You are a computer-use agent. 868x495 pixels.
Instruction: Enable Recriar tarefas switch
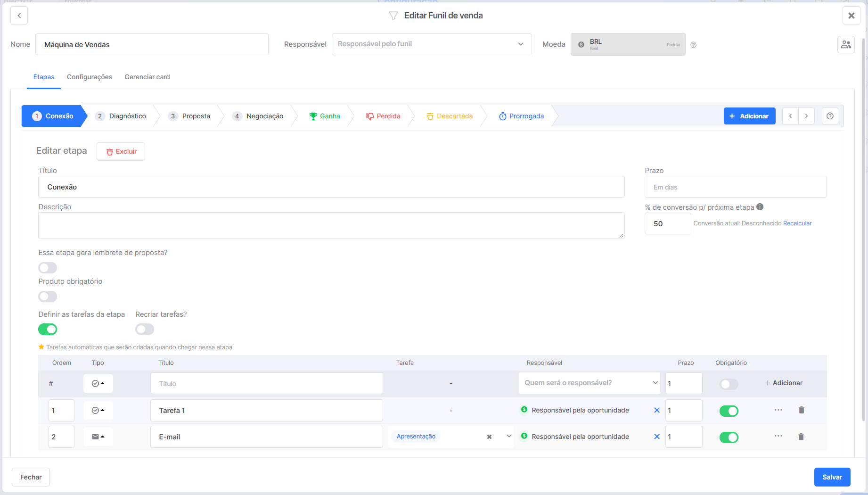tap(145, 329)
